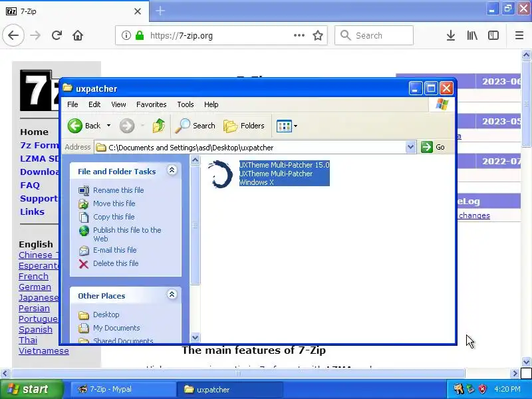The width and height of the screenshot is (532, 399).
Task: Go up one folder level
Action: [x=158, y=126]
